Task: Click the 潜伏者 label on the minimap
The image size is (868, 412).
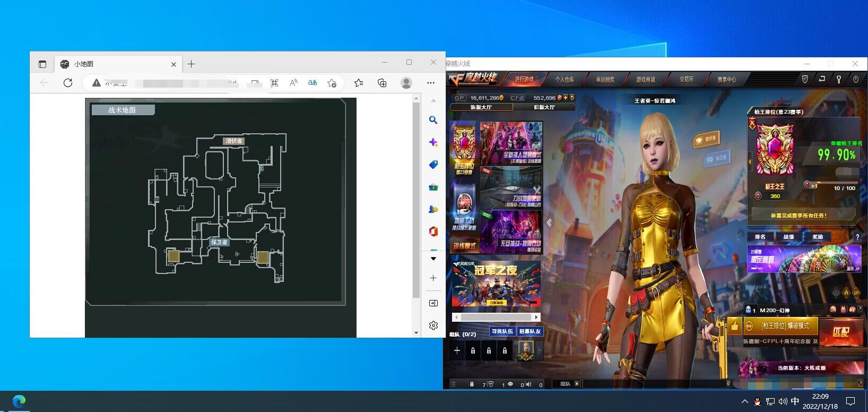Action: coord(234,141)
